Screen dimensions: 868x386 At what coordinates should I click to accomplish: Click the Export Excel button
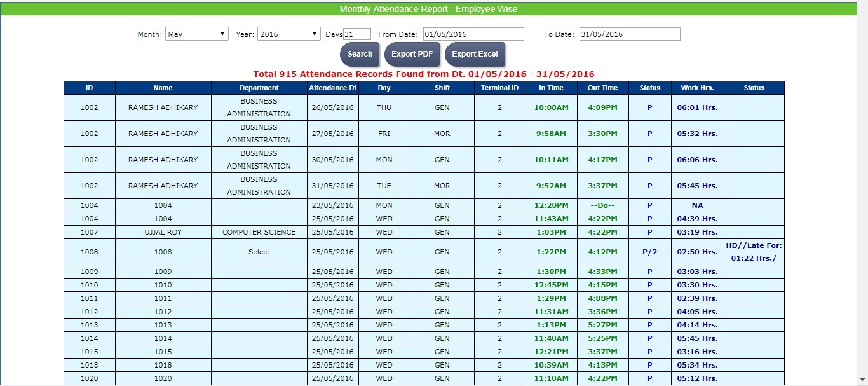tap(475, 54)
